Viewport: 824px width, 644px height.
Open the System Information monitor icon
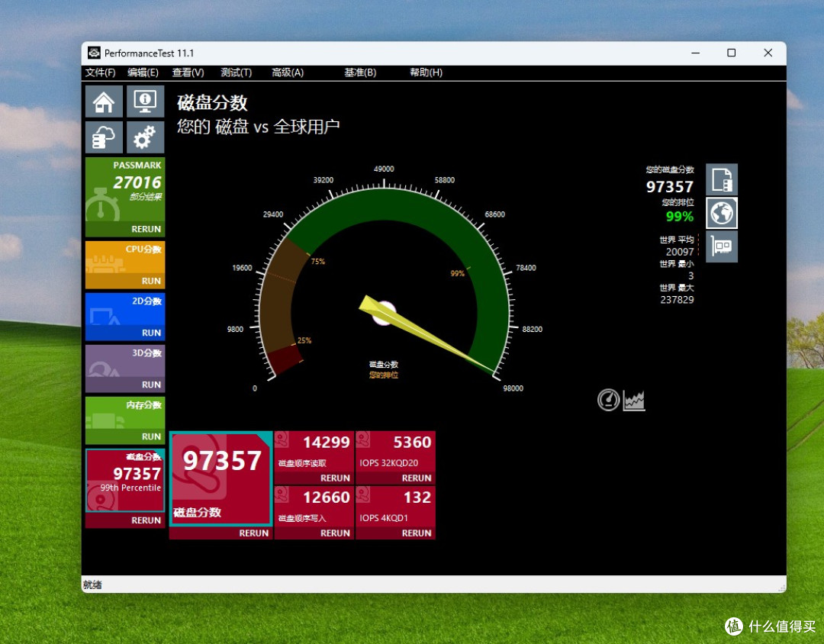(x=146, y=101)
